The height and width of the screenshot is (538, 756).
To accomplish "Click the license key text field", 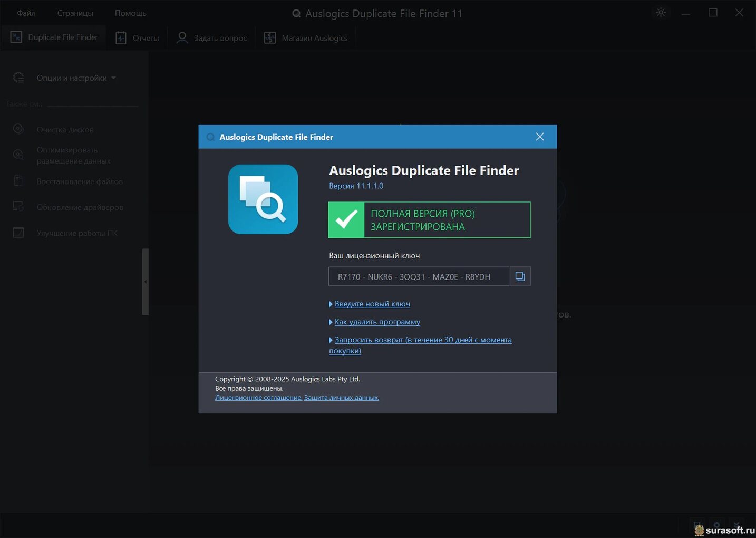I will point(419,276).
